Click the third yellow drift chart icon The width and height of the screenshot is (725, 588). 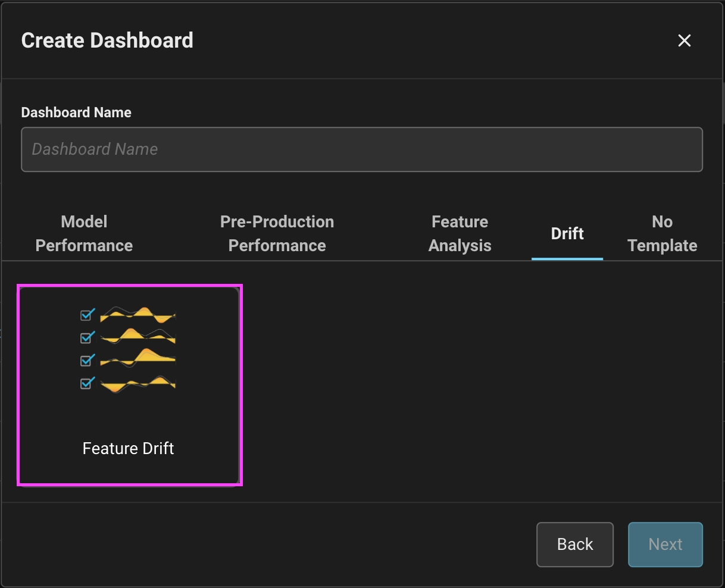pyautogui.click(x=137, y=359)
